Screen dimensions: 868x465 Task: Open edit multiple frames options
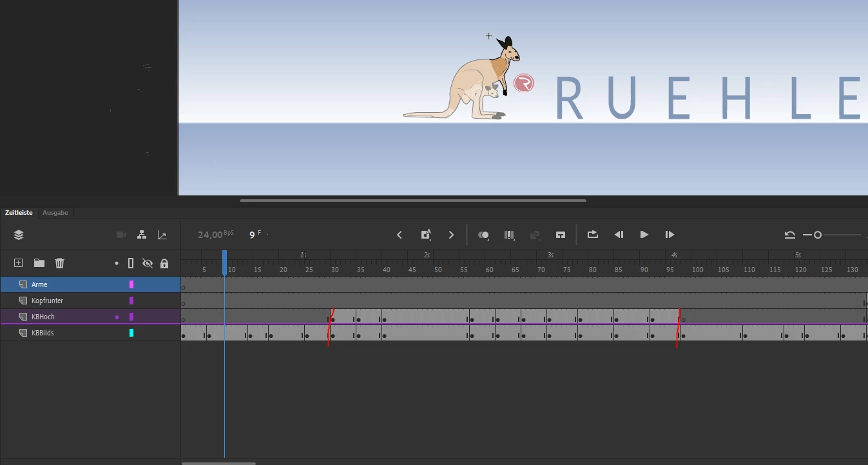tap(509, 235)
